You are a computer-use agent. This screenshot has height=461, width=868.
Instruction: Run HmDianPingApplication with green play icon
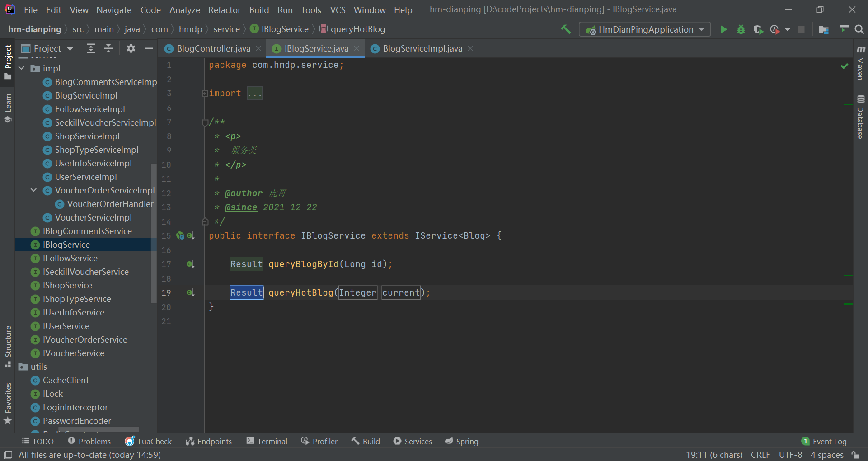pyautogui.click(x=723, y=29)
